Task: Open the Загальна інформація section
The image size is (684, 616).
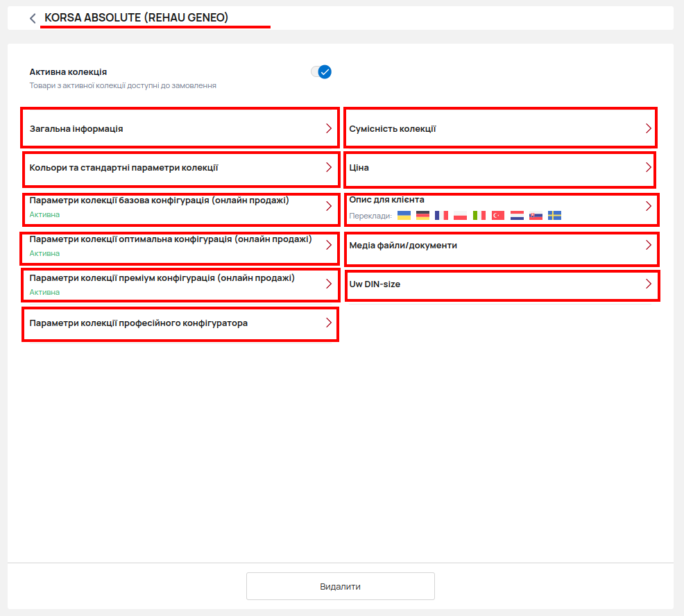Action: pos(180,128)
